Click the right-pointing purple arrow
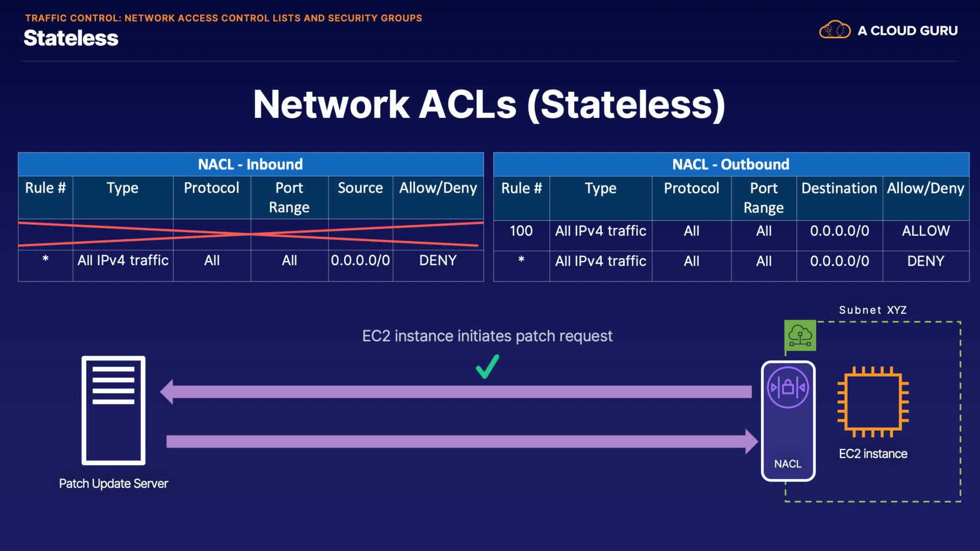This screenshot has width=980, height=551. 461,441
